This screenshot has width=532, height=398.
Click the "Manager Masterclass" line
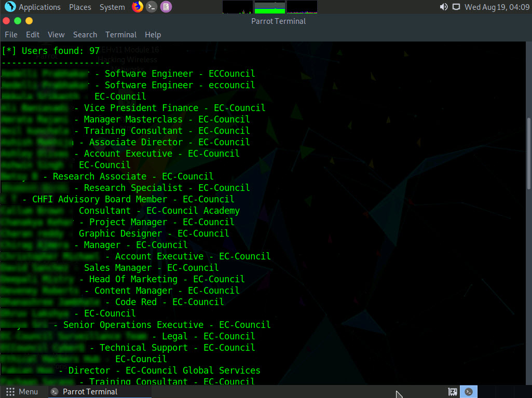point(126,119)
